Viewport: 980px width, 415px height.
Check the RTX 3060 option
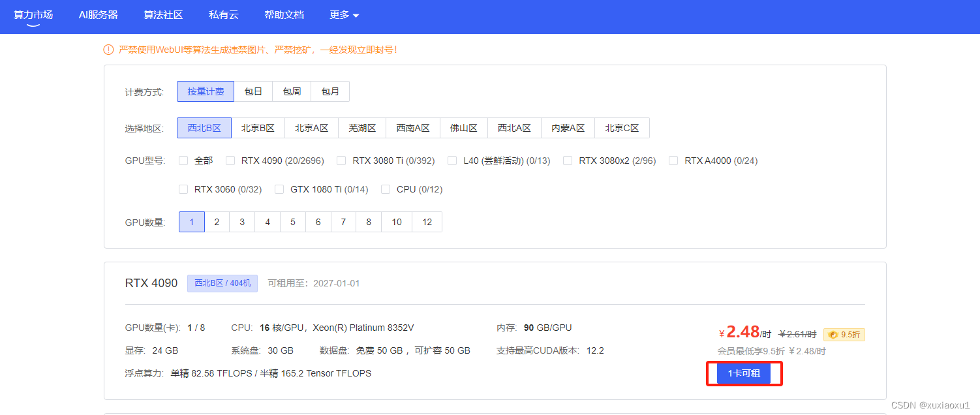183,189
